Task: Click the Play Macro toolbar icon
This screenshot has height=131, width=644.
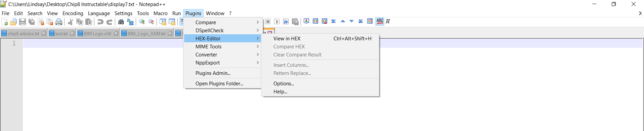Action: [277, 21]
